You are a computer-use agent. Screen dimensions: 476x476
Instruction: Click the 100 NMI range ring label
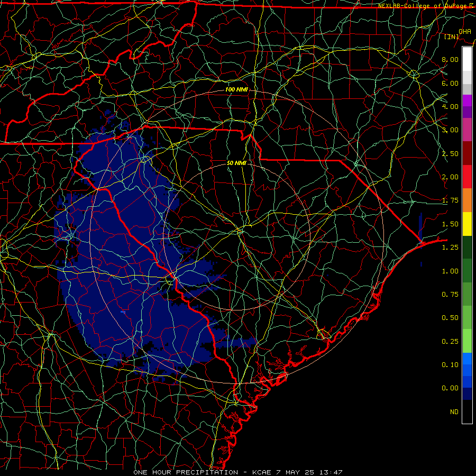click(x=236, y=89)
